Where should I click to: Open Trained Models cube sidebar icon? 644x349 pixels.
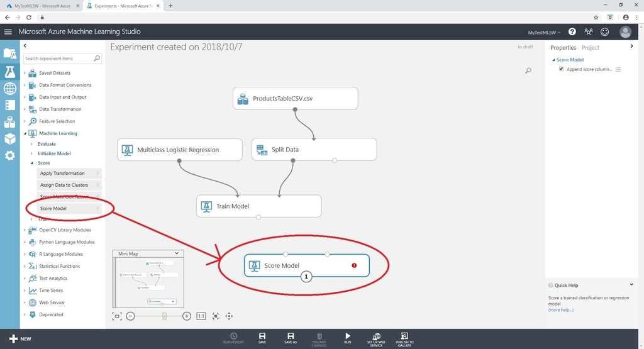[10, 139]
